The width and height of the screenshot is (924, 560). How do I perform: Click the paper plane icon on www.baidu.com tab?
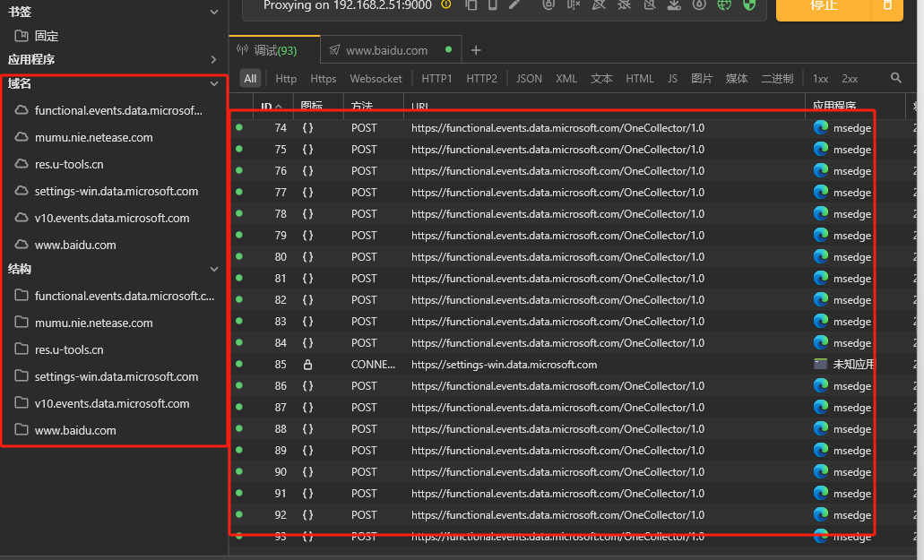334,50
